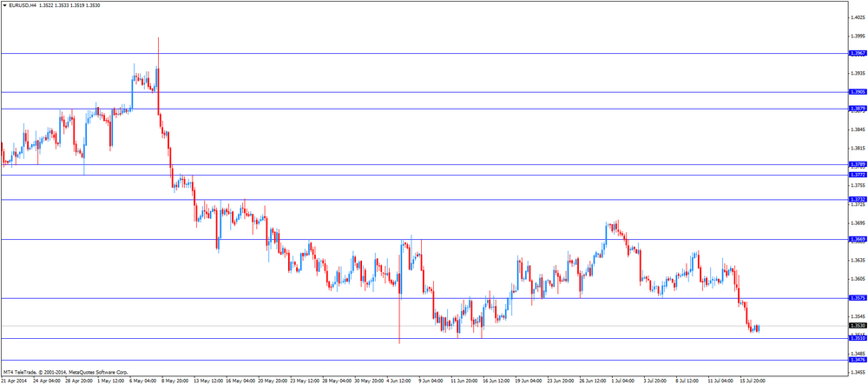Select the 1.3669 price level label
Screen dimensions: 868x385
[x=857, y=239]
